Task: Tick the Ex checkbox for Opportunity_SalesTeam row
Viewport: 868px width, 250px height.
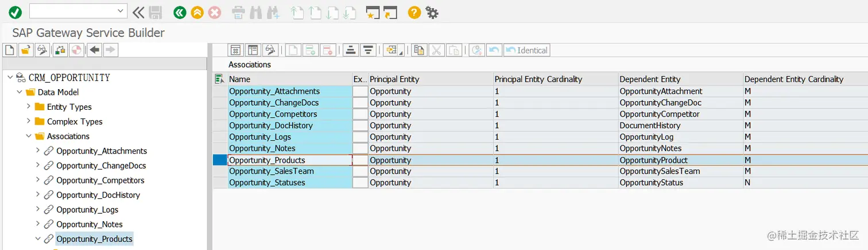Action: point(360,171)
